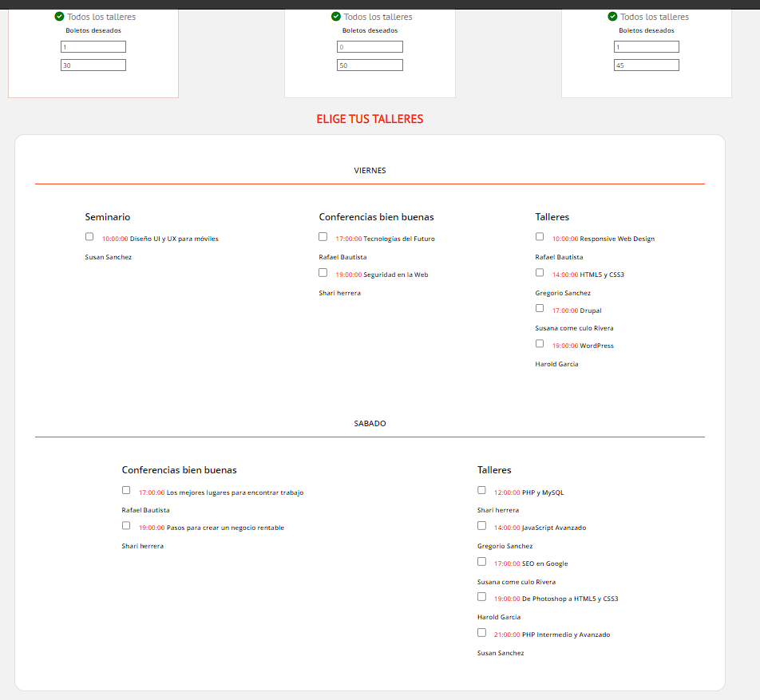Click the input showing 30 tickets
Viewport: 760px width, 700px height.
(x=93, y=65)
